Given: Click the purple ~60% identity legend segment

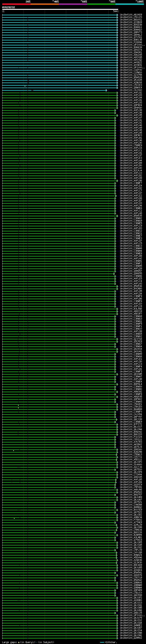Looking at the screenshot, I should pos(73,4).
